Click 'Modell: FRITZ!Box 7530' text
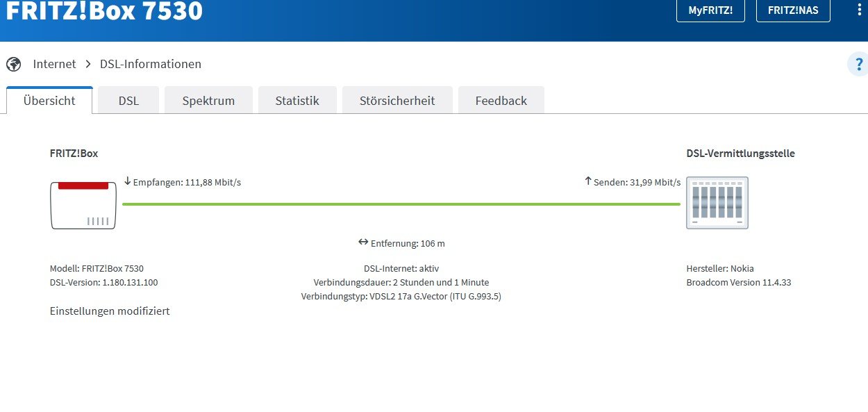This screenshot has width=868, height=412. [97, 268]
